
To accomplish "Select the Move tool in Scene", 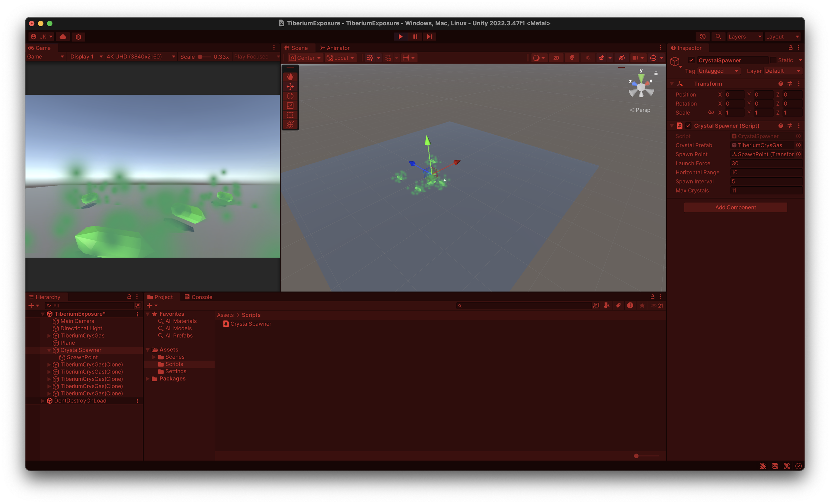I will [290, 87].
